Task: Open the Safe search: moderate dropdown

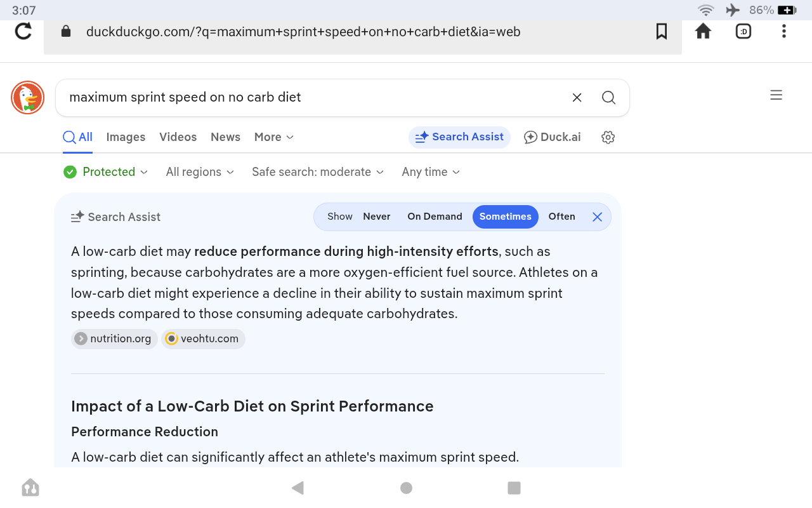Action: click(318, 172)
